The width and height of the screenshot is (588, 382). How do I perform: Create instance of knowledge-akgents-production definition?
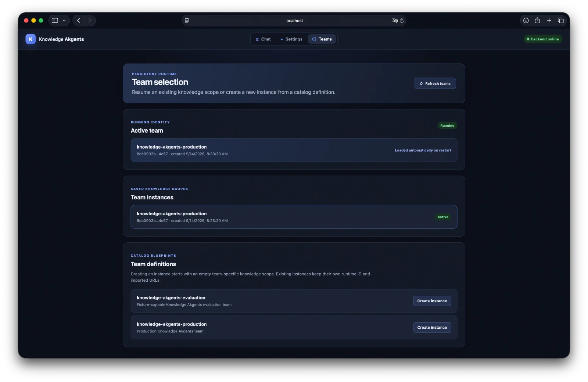click(x=432, y=328)
